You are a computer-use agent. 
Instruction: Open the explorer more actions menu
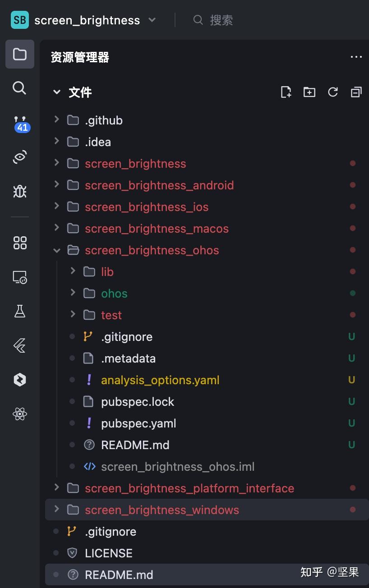356,57
